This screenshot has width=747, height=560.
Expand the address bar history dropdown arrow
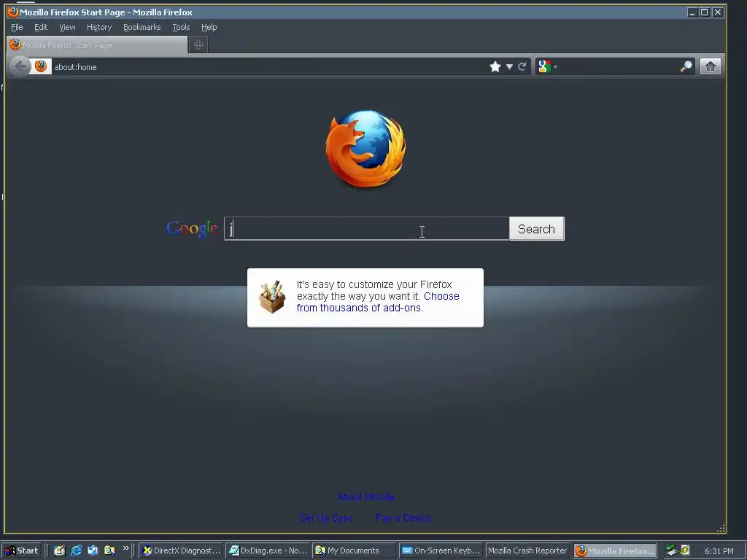coord(509,67)
